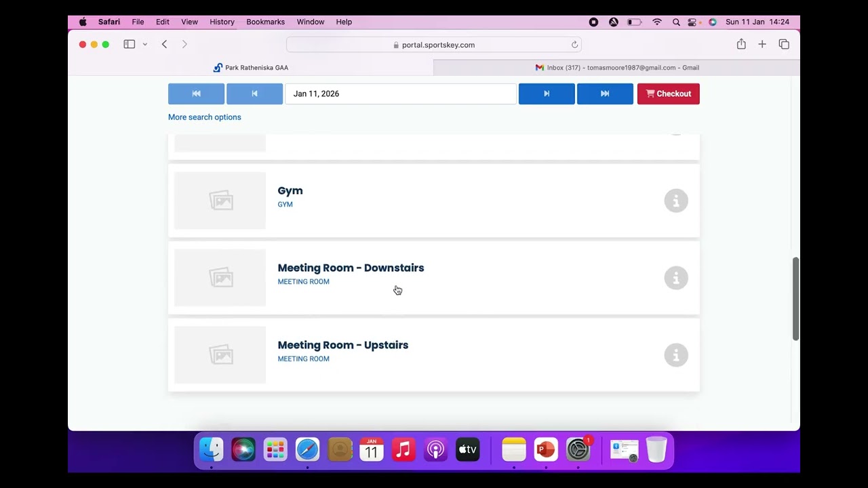The height and width of the screenshot is (488, 868).
Task: Click the GYM category label
Action: tap(285, 205)
